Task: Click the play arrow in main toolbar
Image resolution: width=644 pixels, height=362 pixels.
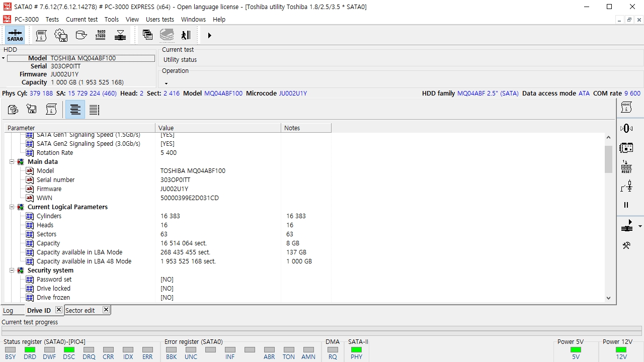Action: (x=209, y=35)
